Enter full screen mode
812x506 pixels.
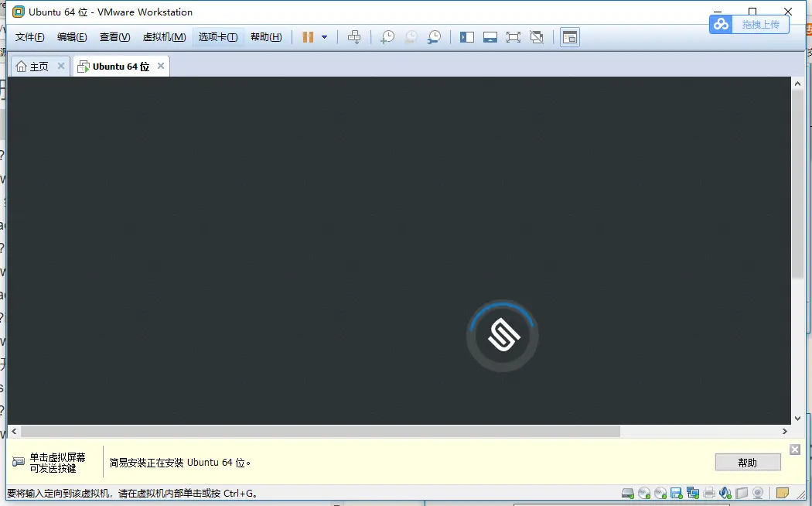pos(513,37)
